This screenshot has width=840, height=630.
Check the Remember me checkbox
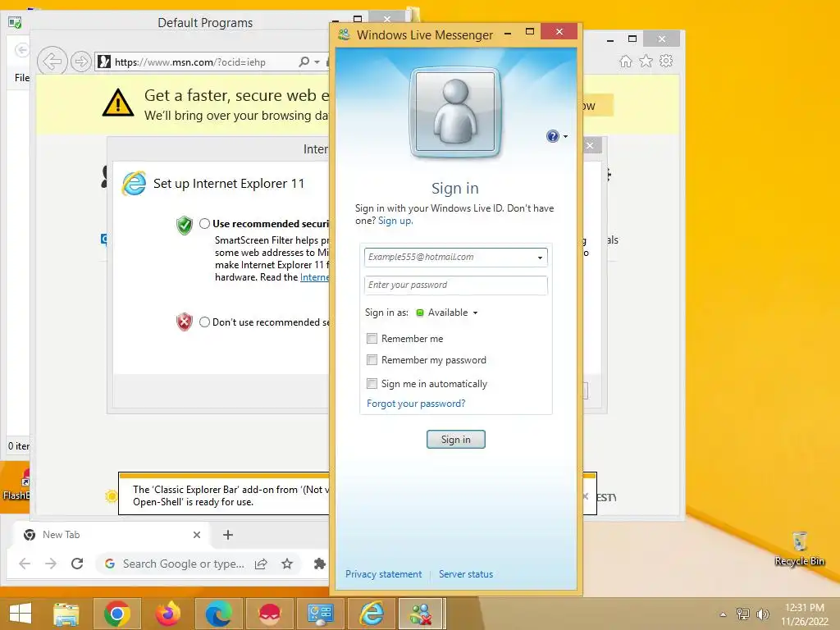point(372,339)
